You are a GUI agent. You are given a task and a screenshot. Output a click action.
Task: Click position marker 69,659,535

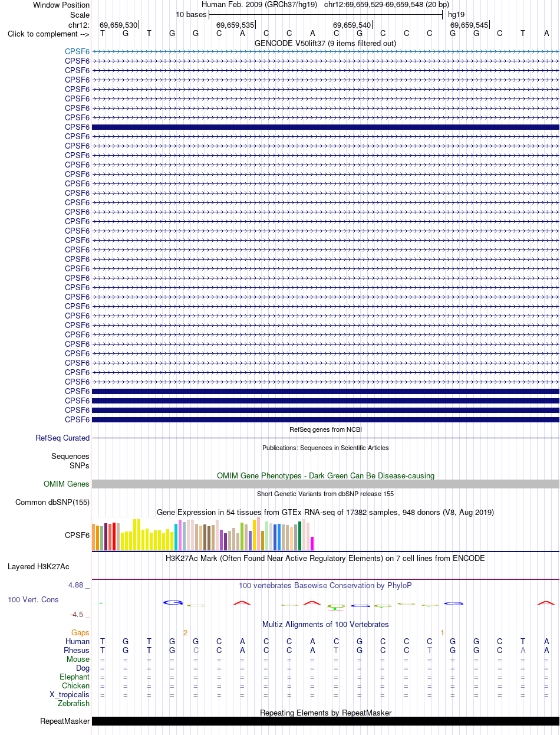point(236,25)
